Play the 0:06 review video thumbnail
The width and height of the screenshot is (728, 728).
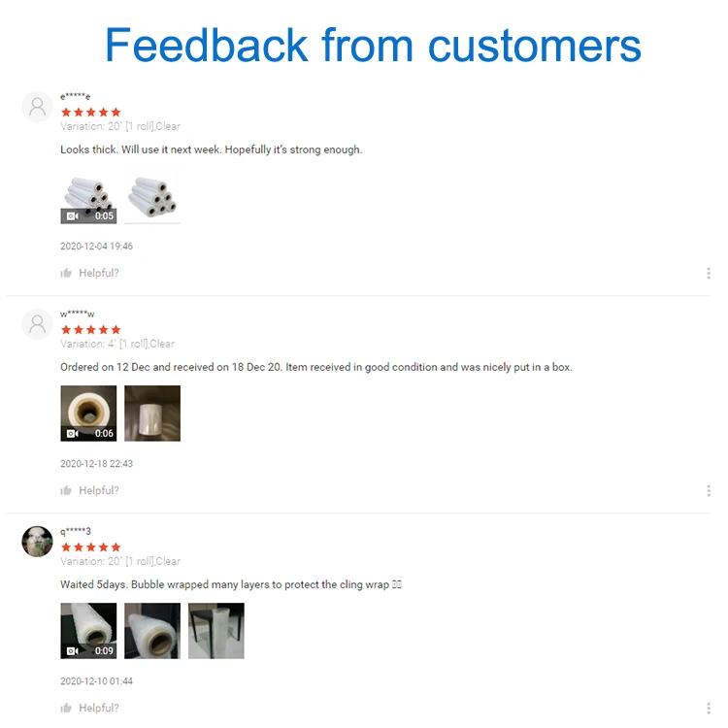tap(88, 414)
